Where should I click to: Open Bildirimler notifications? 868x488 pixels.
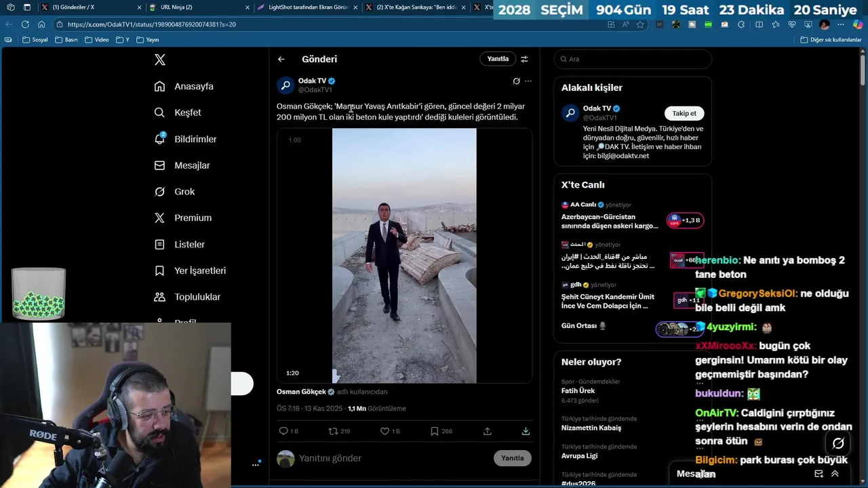[185, 139]
